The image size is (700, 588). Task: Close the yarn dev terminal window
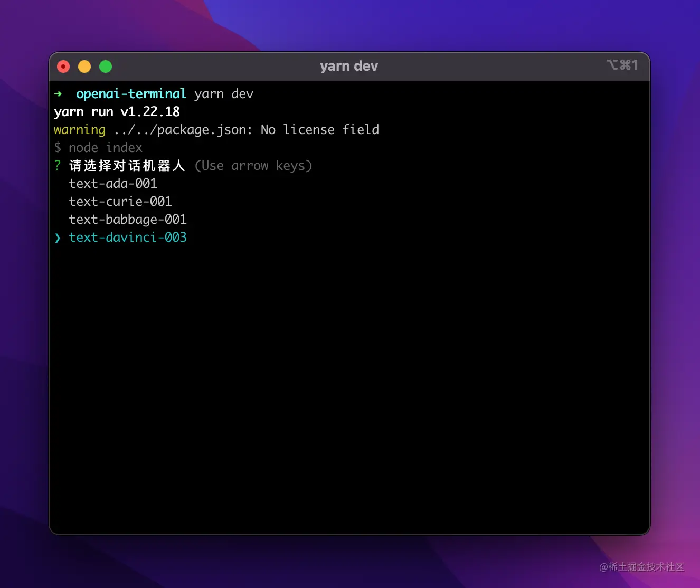pos(63,67)
